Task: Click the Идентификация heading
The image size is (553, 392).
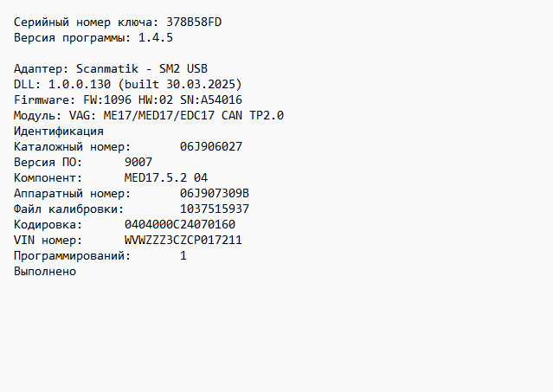Action: point(59,131)
